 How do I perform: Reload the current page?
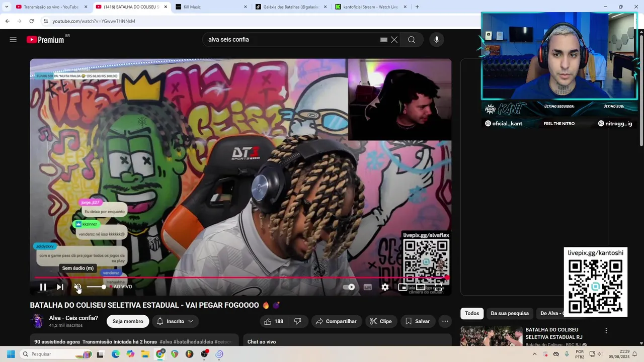(31, 21)
